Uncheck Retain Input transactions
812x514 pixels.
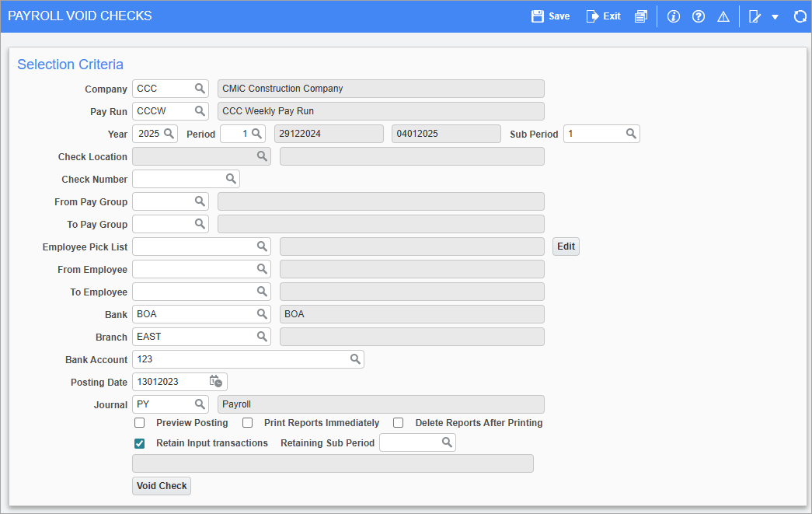(139, 442)
